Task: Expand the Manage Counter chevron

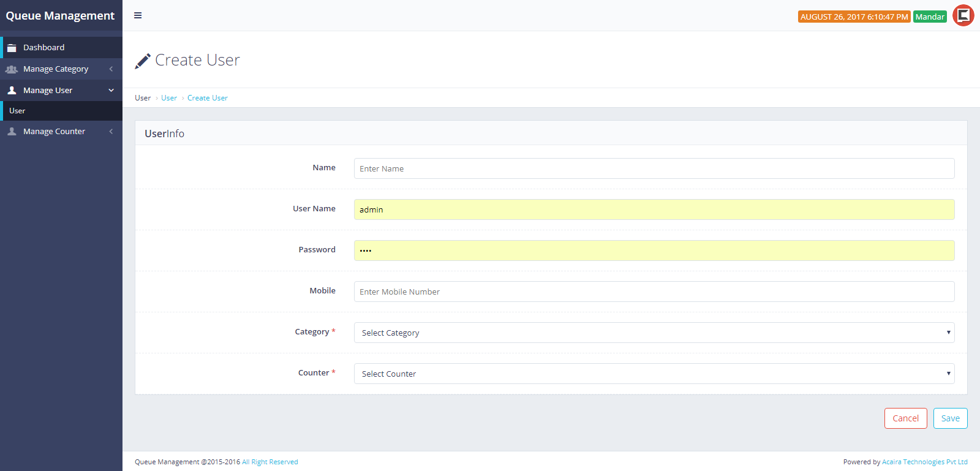Action: tap(111, 131)
